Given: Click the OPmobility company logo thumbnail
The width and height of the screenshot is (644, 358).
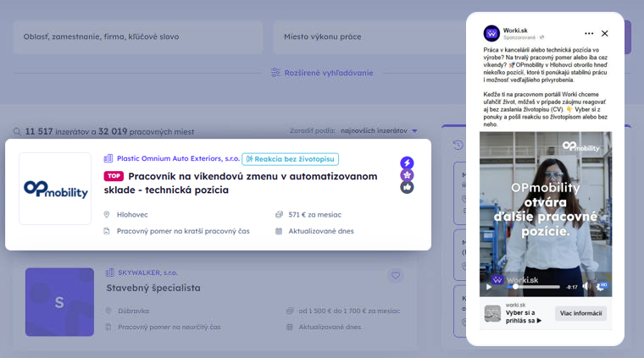Looking at the screenshot, I should [x=55, y=189].
